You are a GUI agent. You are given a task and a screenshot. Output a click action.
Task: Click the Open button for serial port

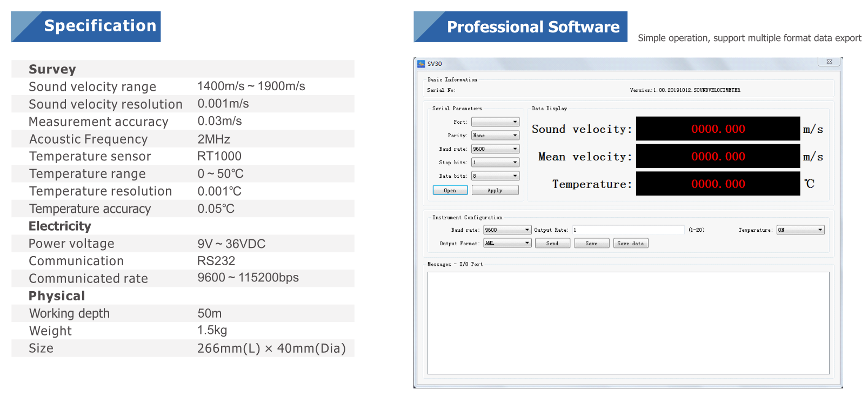(450, 190)
